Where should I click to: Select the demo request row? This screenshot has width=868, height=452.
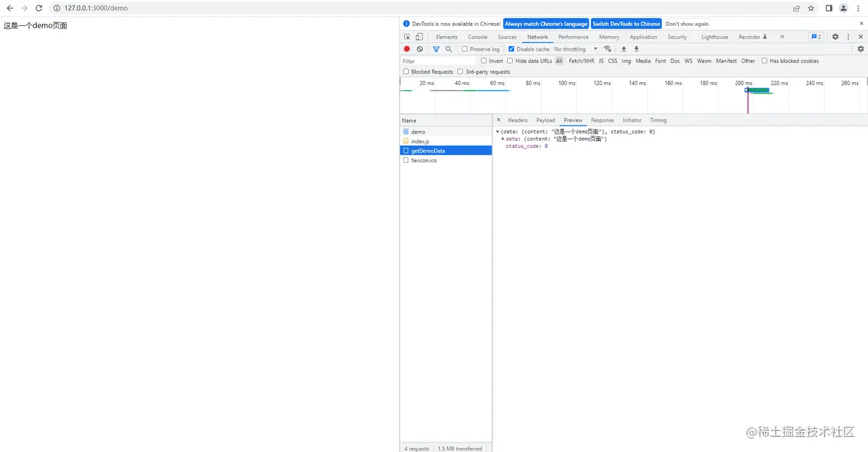(x=446, y=132)
